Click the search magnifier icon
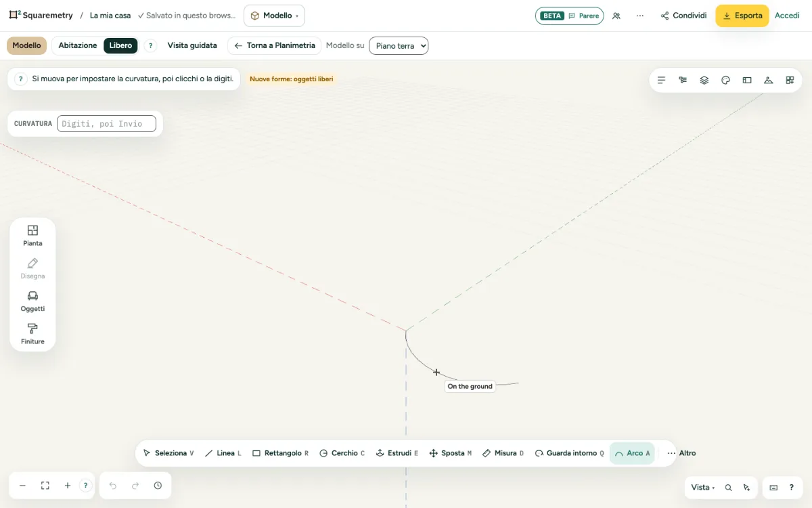The width and height of the screenshot is (812, 508). pos(729,488)
